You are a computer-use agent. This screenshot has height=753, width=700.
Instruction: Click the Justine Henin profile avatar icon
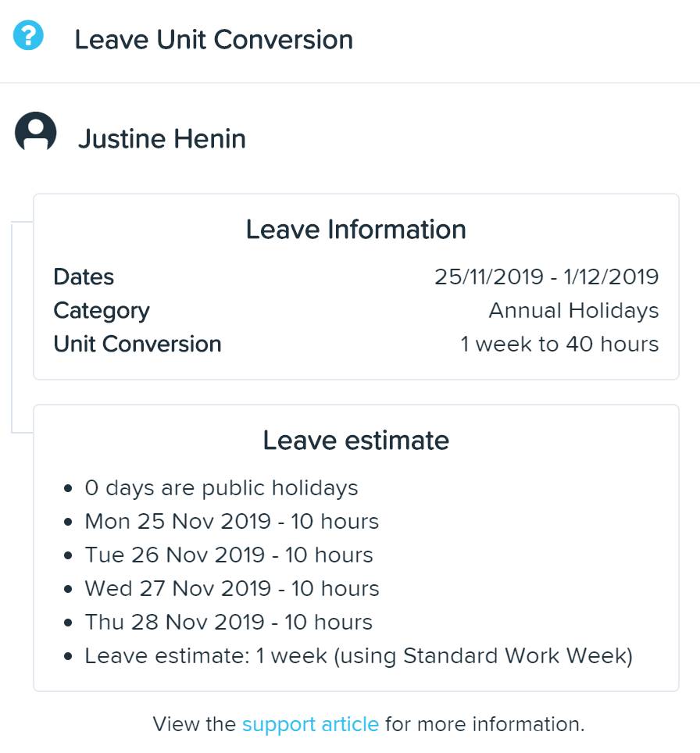[x=36, y=132]
